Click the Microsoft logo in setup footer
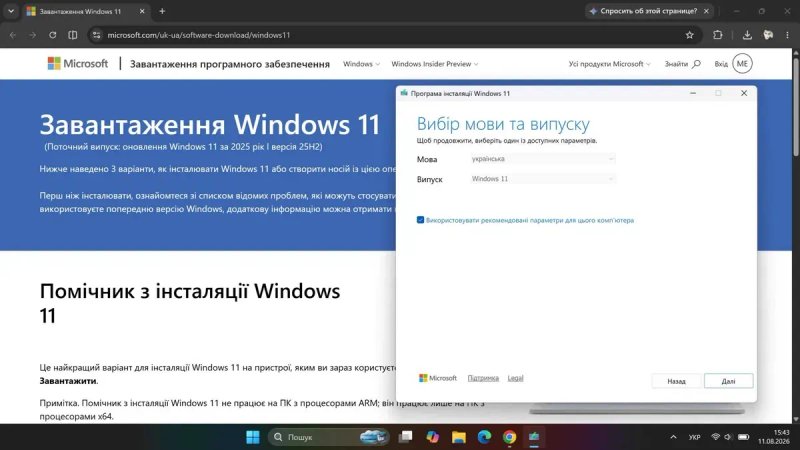Viewport: 800px width, 450px height. tap(438, 378)
